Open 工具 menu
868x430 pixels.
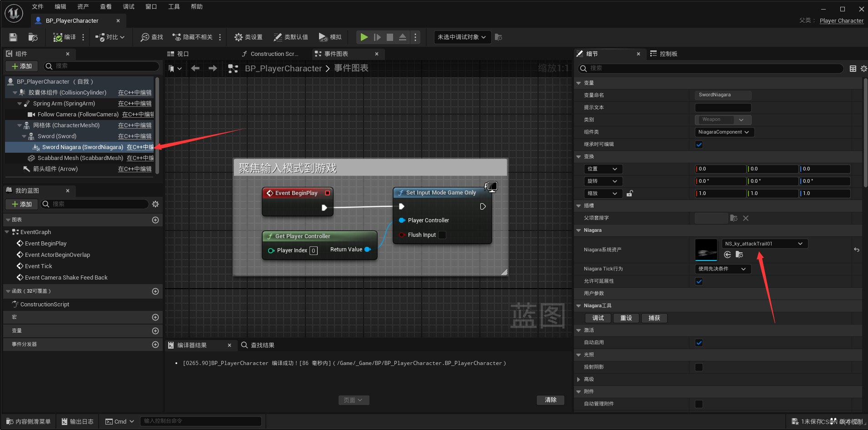tap(174, 6)
